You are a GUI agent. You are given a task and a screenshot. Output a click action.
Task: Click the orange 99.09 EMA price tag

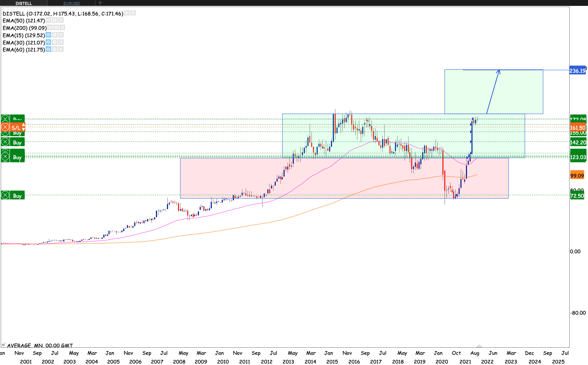[x=577, y=175]
